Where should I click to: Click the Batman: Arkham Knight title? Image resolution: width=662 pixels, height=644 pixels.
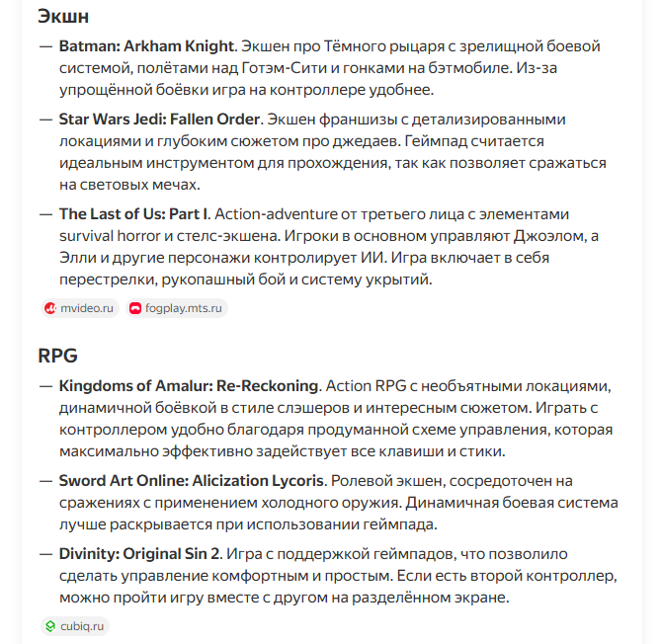point(147,46)
